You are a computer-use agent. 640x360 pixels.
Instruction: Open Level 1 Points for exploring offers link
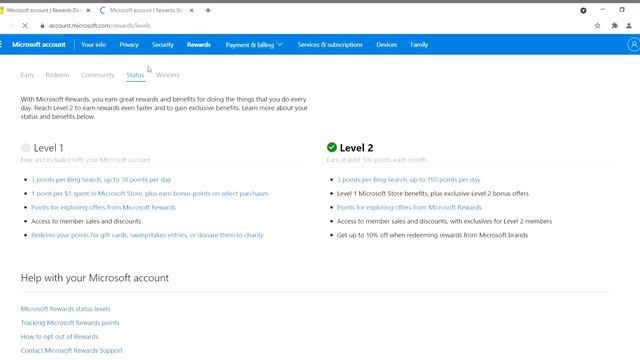[x=103, y=207]
